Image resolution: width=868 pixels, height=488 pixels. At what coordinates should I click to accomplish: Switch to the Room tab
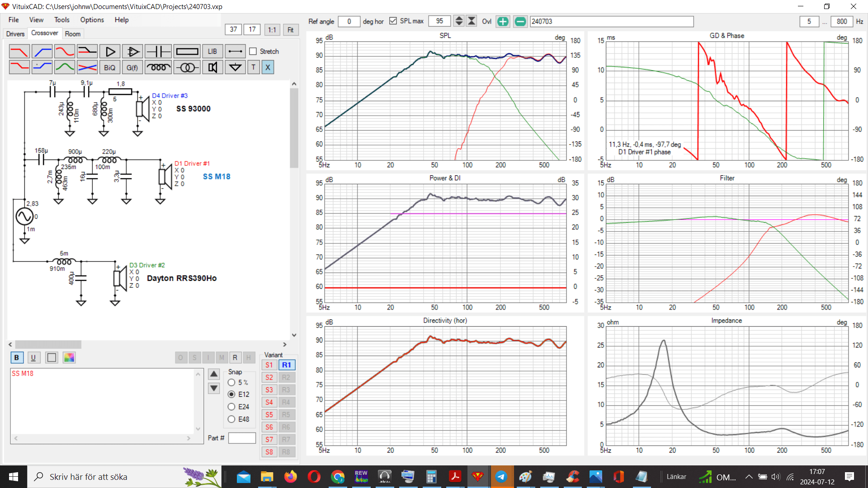coord(72,34)
